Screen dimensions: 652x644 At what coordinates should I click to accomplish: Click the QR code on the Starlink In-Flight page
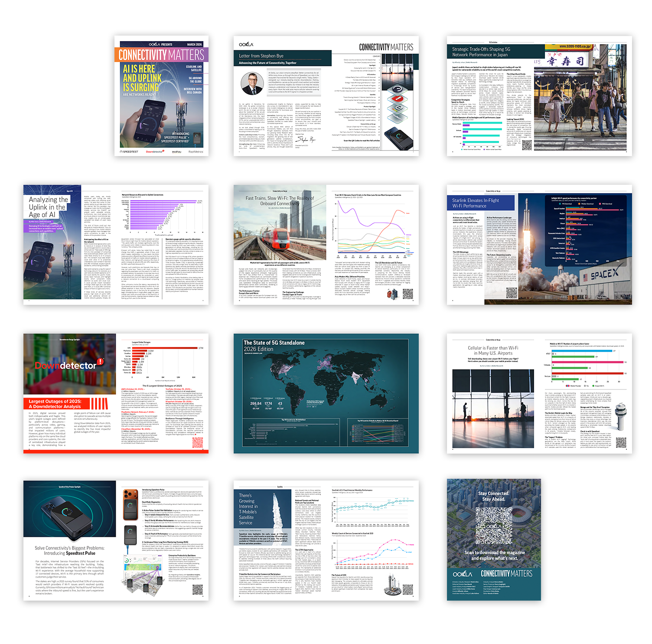coord(511,293)
